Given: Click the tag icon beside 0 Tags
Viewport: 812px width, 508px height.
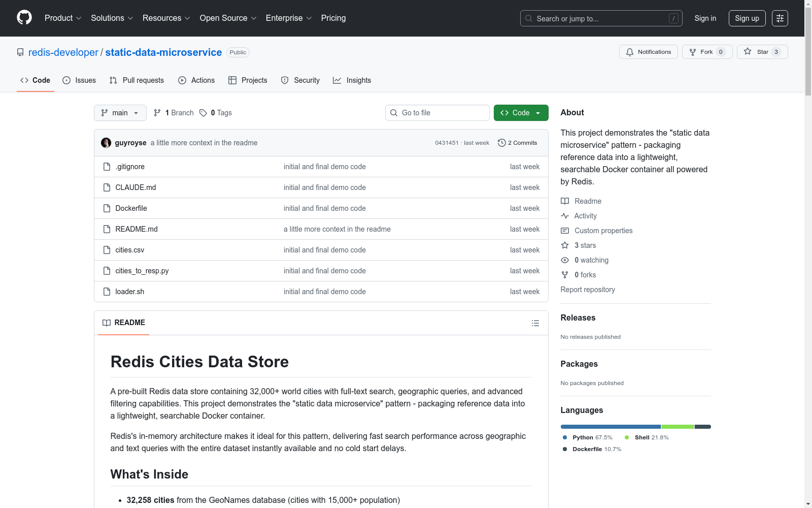Looking at the screenshot, I should point(203,113).
